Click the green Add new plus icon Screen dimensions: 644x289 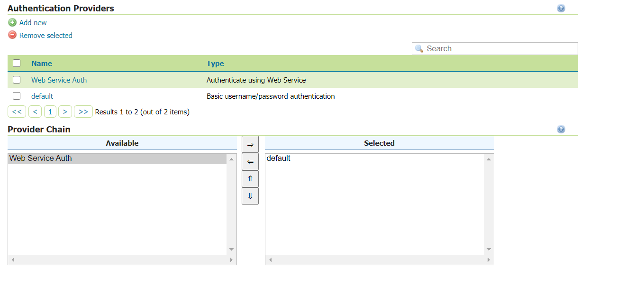[x=12, y=22]
